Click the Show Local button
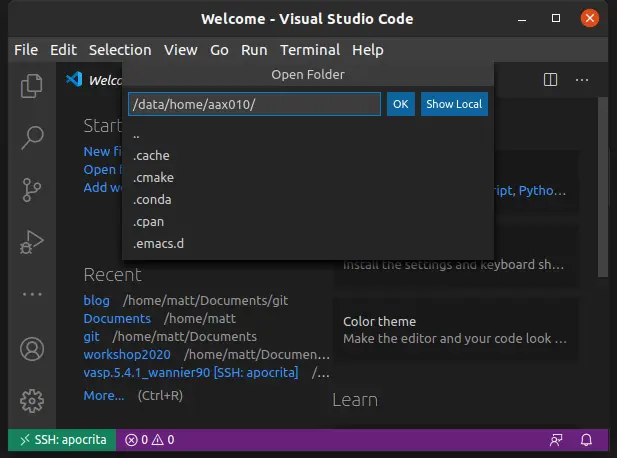 454,104
